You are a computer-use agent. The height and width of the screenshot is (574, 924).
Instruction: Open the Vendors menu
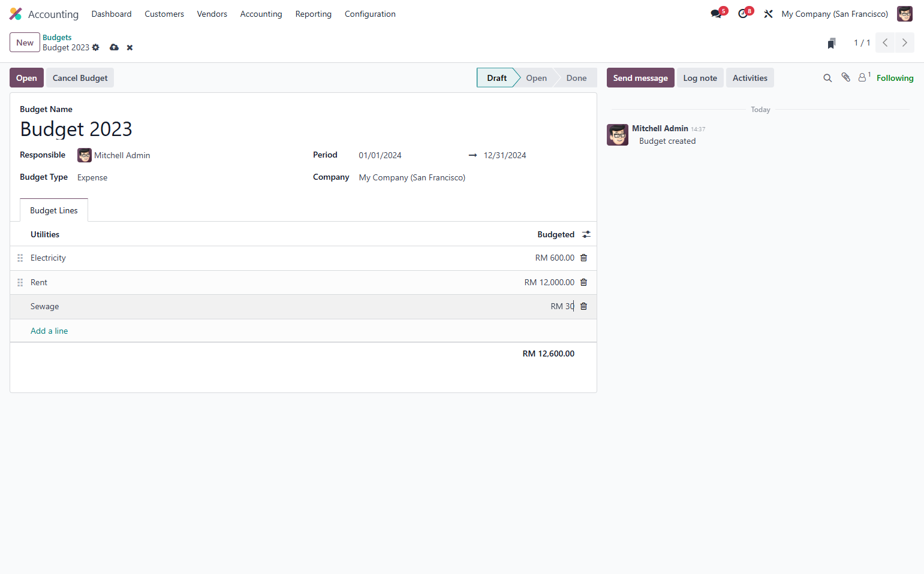tap(212, 14)
